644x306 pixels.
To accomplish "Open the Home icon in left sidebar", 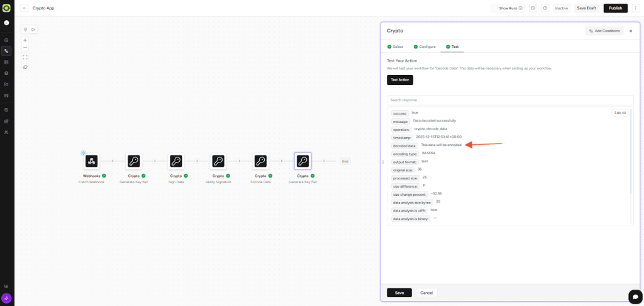I will click(6, 40).
